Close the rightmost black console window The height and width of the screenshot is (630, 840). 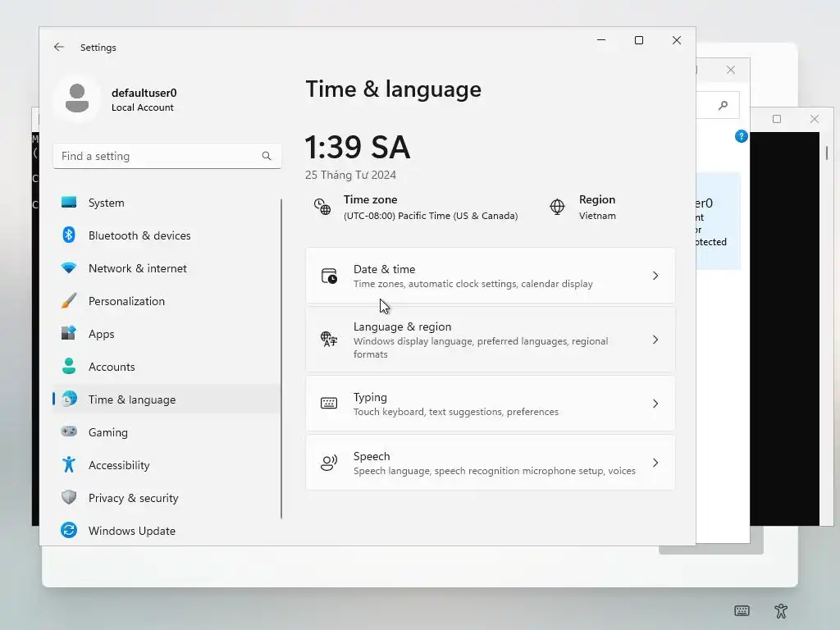click(x=815, y=119)
